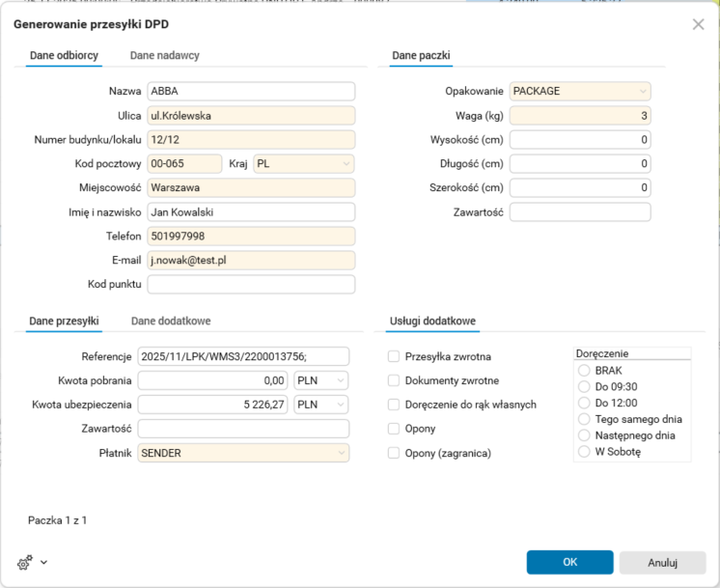The image size is (720, 588).
Task: Select Następnego dnia delivery option
Action: (x=584, y=435)
